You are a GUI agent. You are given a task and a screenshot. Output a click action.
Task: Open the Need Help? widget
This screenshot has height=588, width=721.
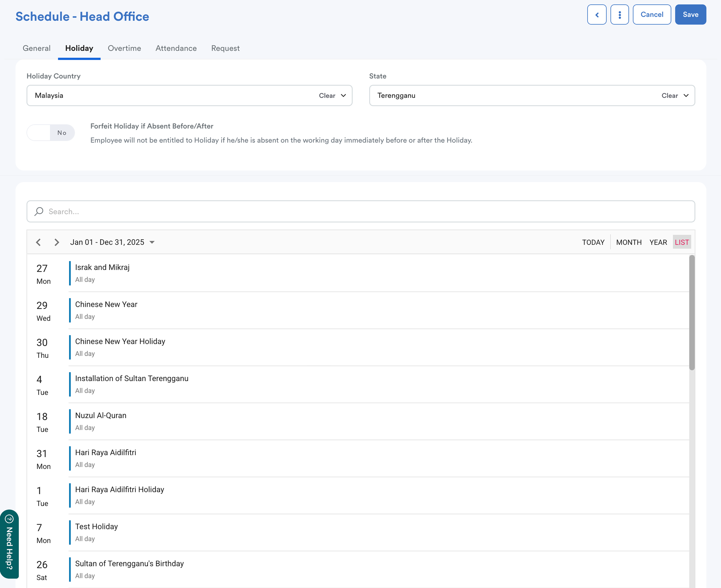click(10, 544)
